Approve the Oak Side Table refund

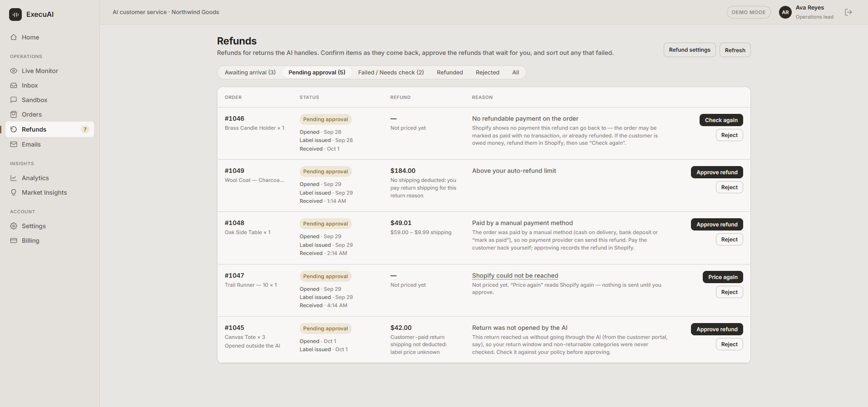(x=717, y=225)
